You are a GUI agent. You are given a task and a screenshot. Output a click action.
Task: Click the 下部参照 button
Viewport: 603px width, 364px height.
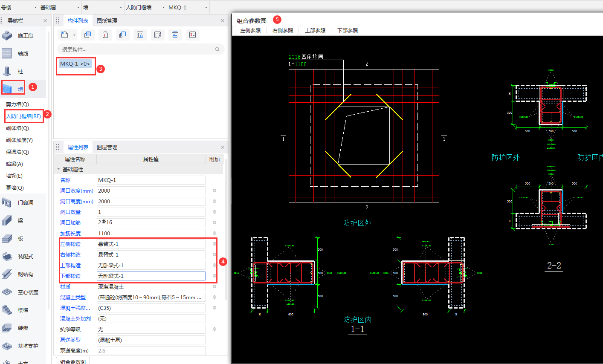coord(348,30)
